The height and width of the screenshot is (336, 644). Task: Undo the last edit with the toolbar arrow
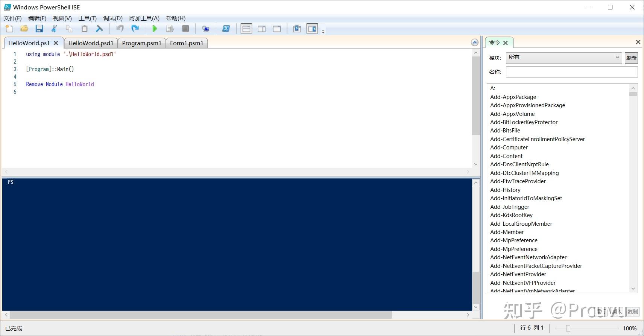click(120, 29)
